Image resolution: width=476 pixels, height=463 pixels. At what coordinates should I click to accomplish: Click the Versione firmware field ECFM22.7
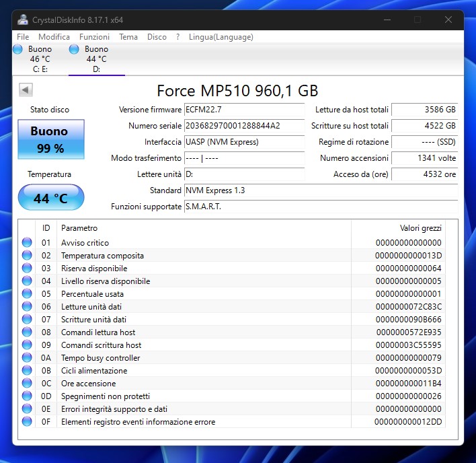[244, 110]
